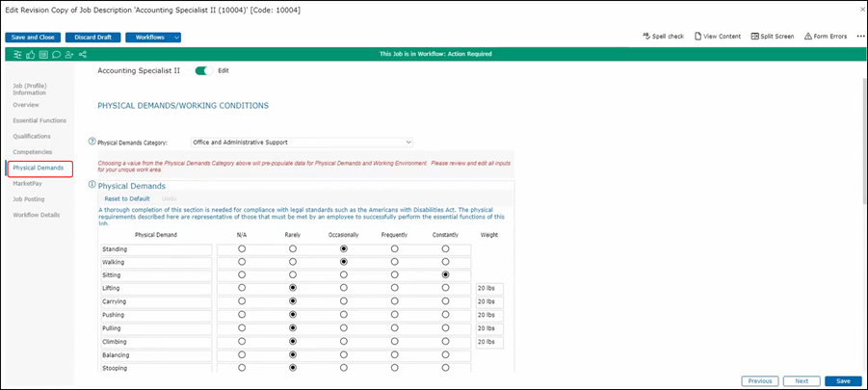Click the Lifting weight input field
Screen dimensions: 868x390
coord(489,288)
